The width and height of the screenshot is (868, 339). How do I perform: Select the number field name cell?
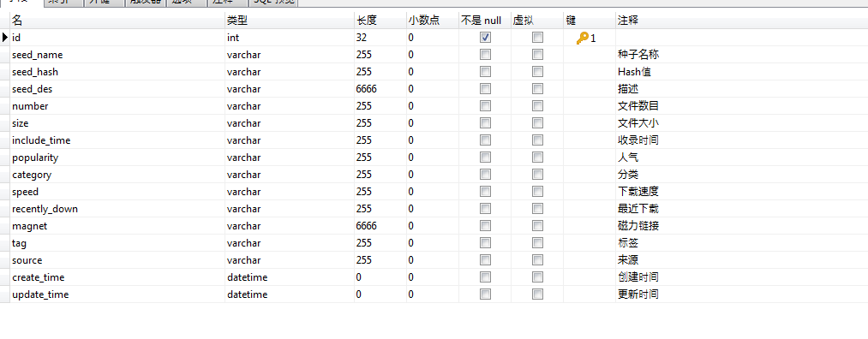117,106
